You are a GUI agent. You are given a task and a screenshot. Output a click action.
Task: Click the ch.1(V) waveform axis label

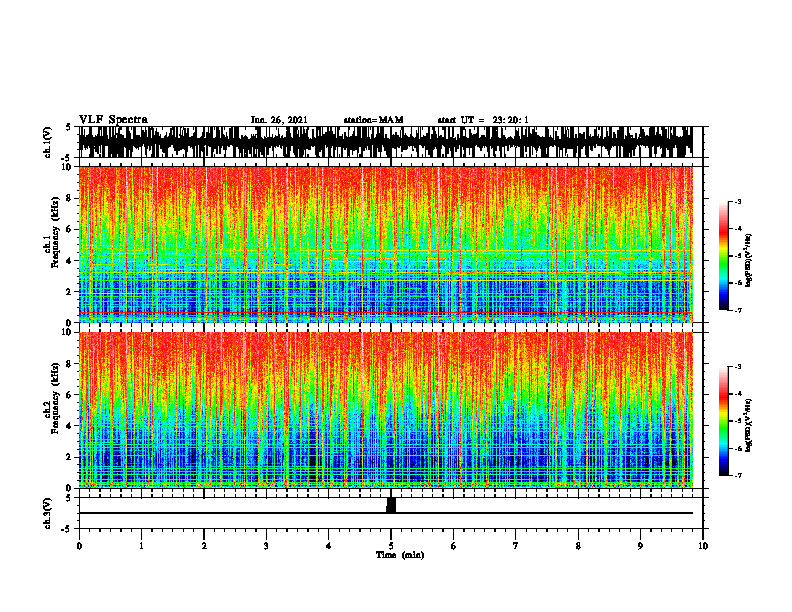[48, 142]
